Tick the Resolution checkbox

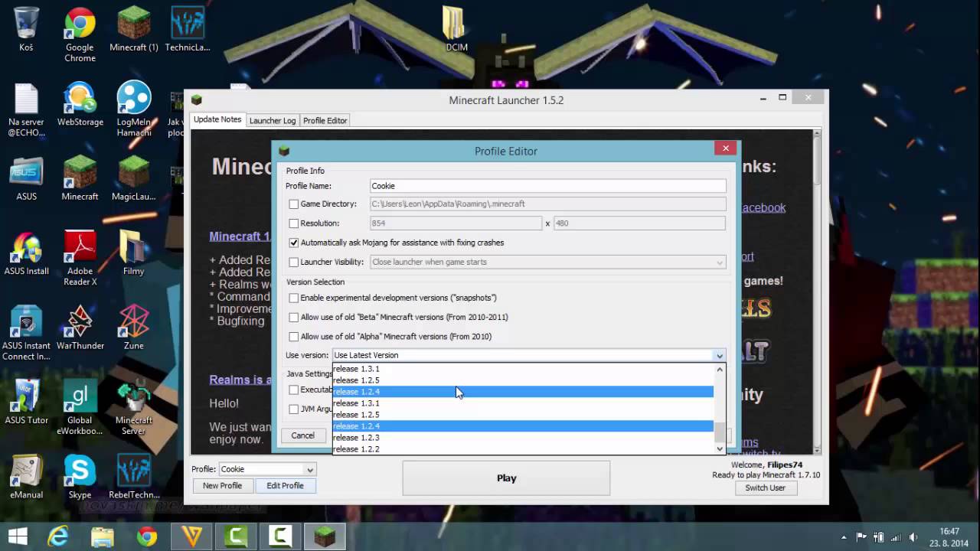click(x=293, y=223)
